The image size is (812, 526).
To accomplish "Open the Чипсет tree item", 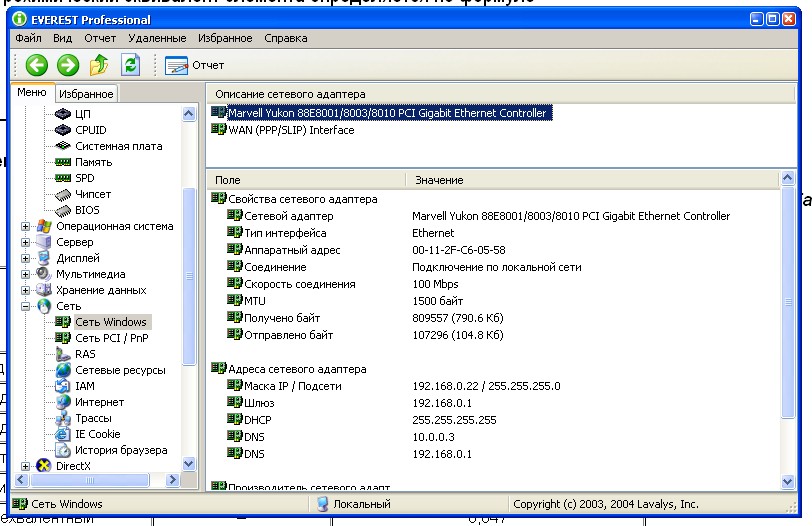I will 93,194.
